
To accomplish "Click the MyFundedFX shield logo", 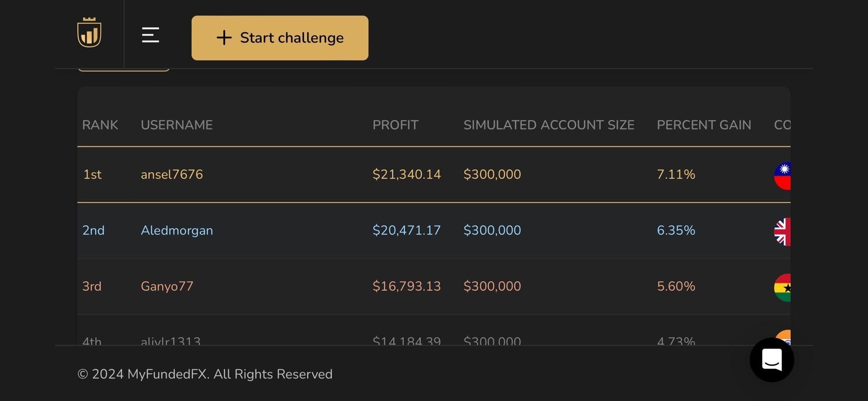I will tap(89, 33).
